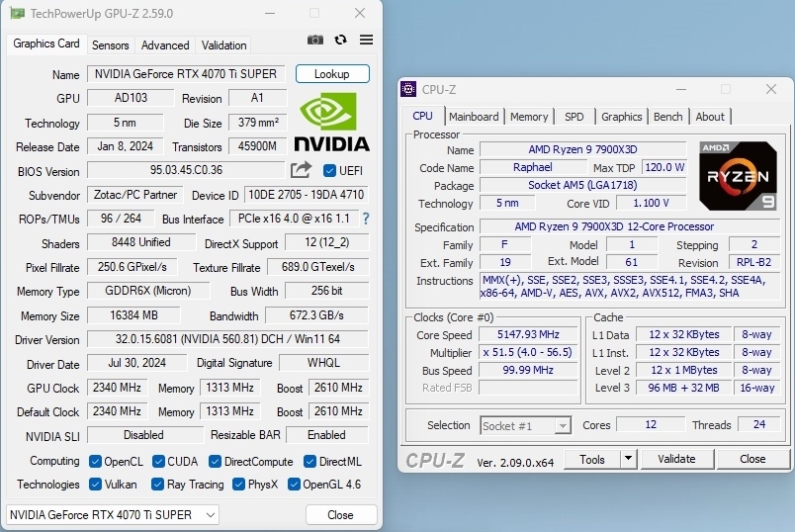Screen dimensions: 795x532
Task: Click the Revision value RPL-B2
Action: click(754, 262)
